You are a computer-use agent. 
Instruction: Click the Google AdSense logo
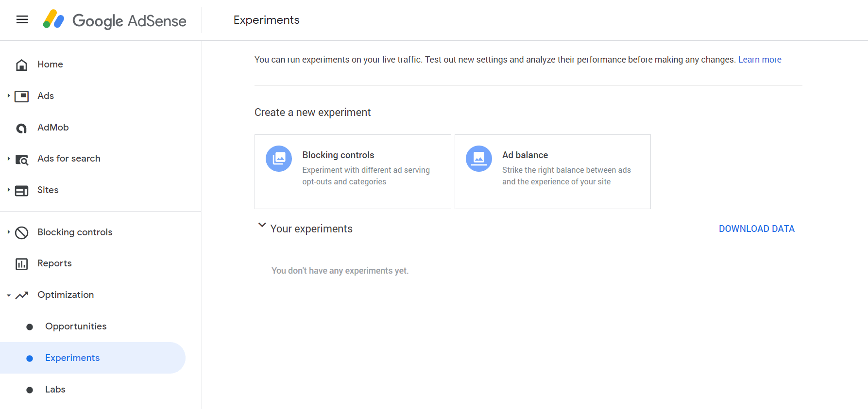tap(115, 20)
